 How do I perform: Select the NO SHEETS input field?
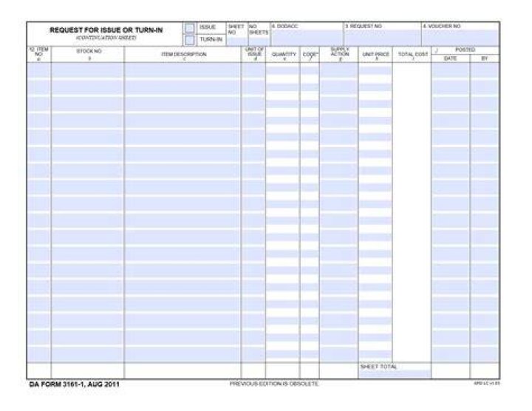[x=259, y=41]
